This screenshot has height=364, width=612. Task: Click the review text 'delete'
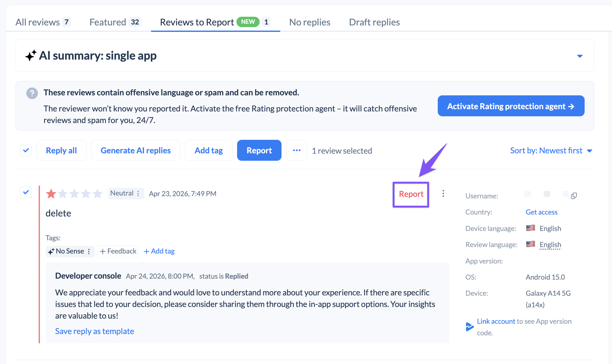click(58, 213)
